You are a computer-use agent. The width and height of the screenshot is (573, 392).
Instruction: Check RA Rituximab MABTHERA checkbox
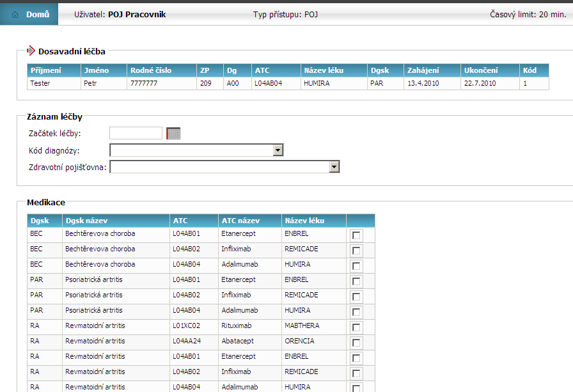(x=356, y=327)
